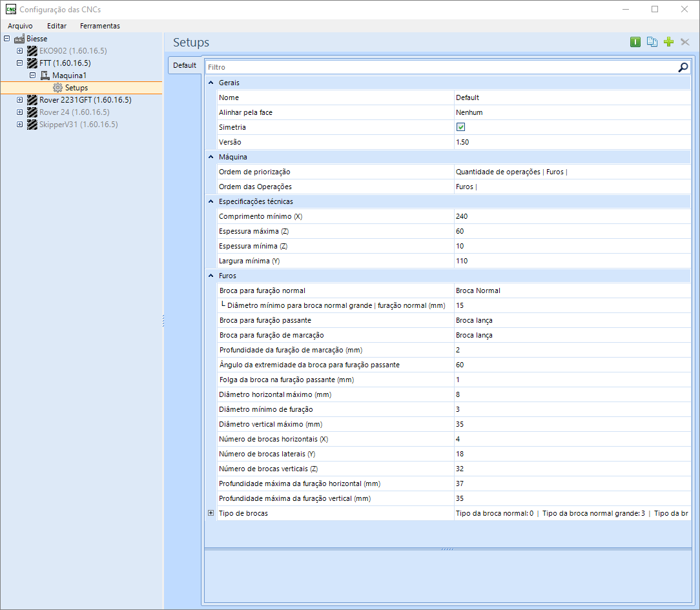Screen dimensions: 700x610
Task: Expand the Rover 2231GFT tree node
Action: tap(19, 100)
